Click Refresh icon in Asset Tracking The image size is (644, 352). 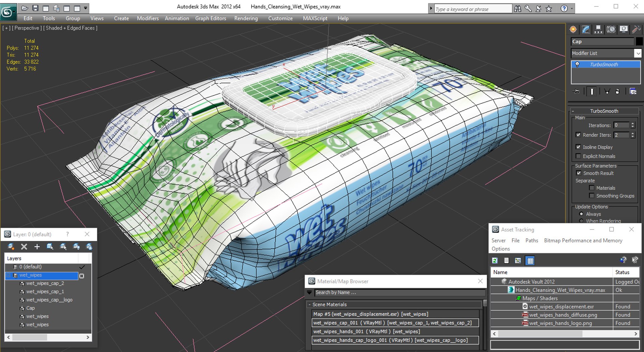tap(495, 260)
